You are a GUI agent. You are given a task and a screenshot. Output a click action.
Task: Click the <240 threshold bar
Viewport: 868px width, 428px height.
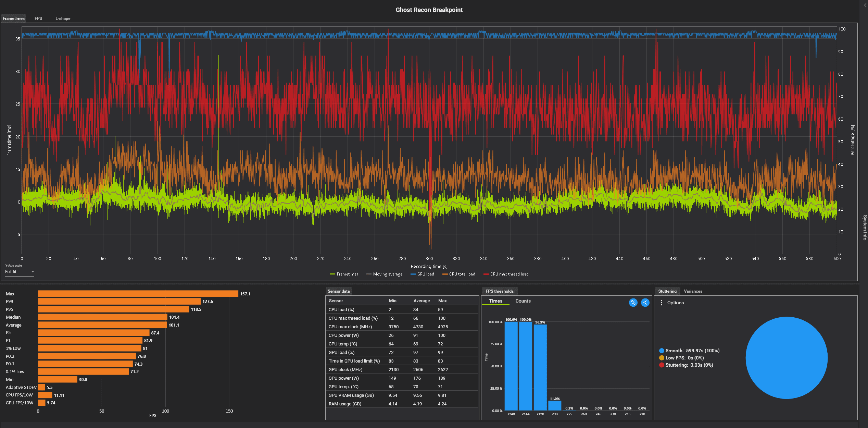click(x=511, y=366)
